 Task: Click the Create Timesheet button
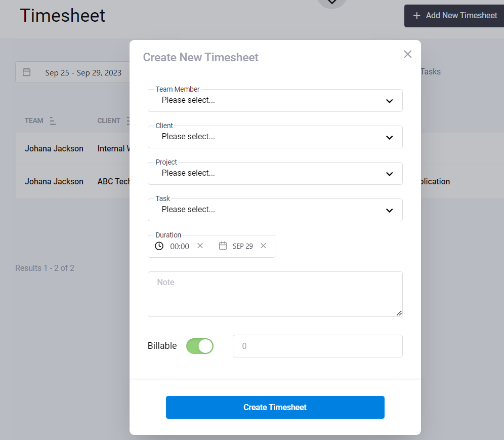tap(275, 407)
